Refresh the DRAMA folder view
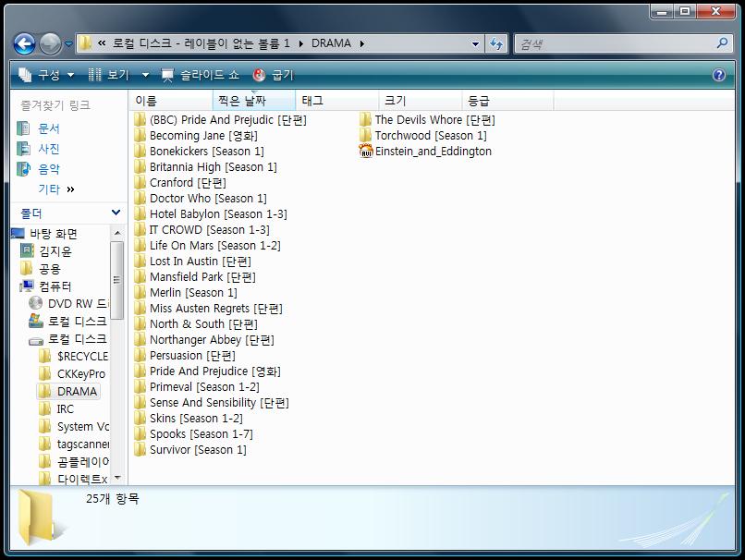Screen dimensions: 745x560 [x=496, y=44]
